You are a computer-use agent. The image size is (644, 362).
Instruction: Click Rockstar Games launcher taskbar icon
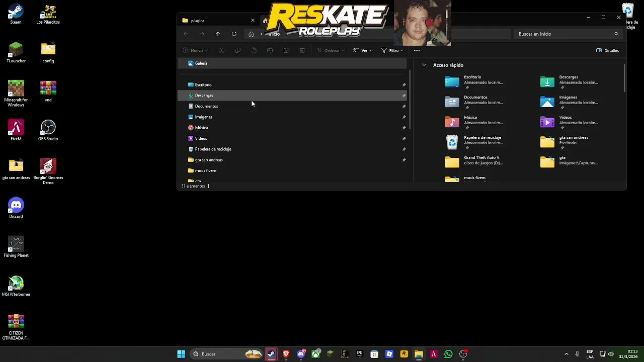(404, 354)
